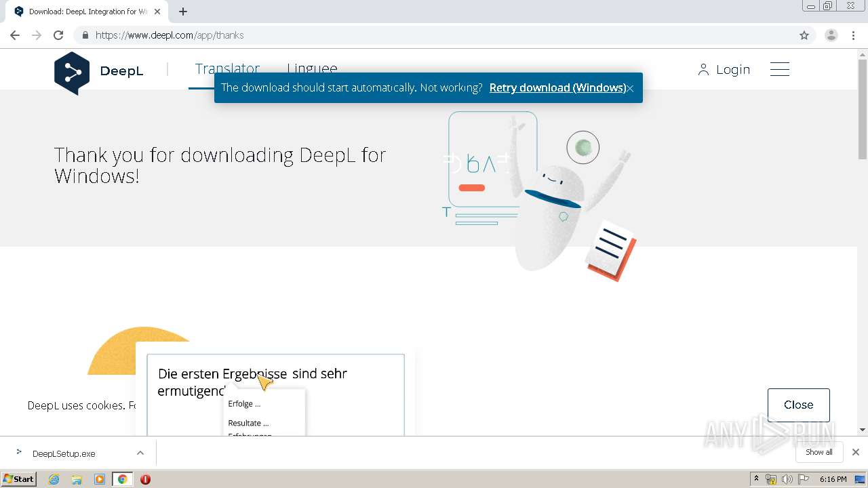Click Show all downloads
The width and height of the screenshot is (868, 488).
click(x=819, y=452)
